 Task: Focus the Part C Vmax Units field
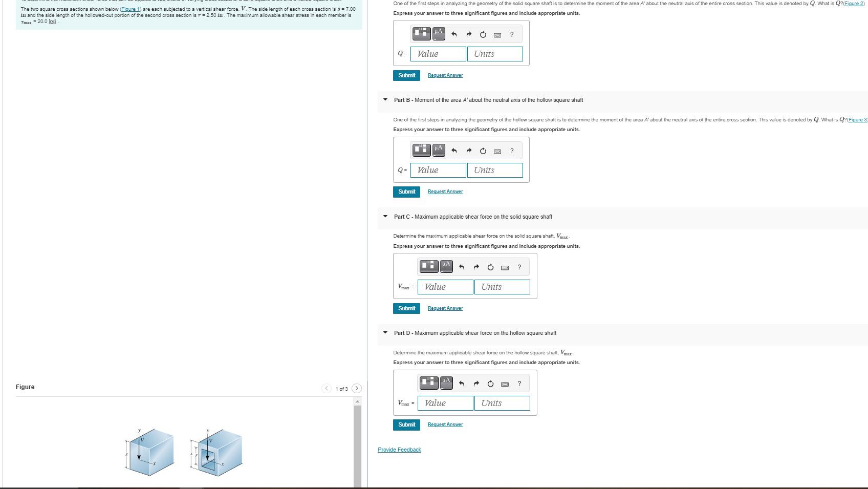pyautogui.click(x=502, y=287)
